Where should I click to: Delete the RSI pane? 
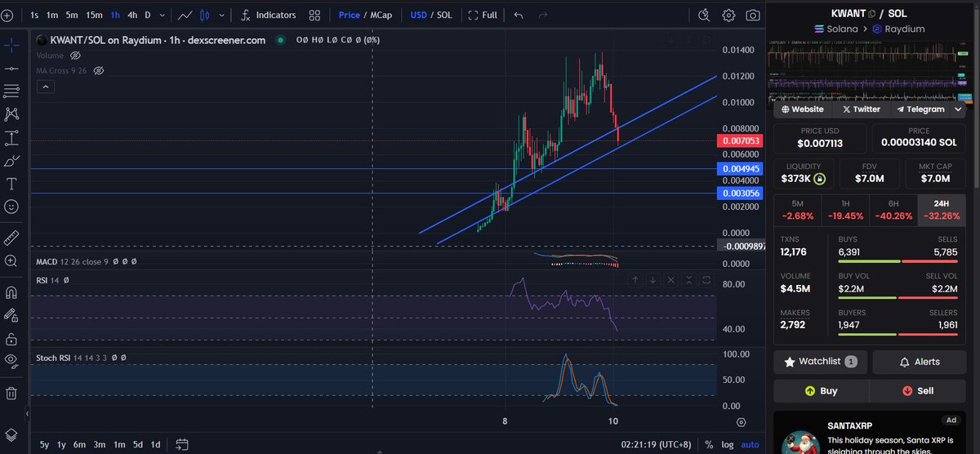(x=671, y=280)
